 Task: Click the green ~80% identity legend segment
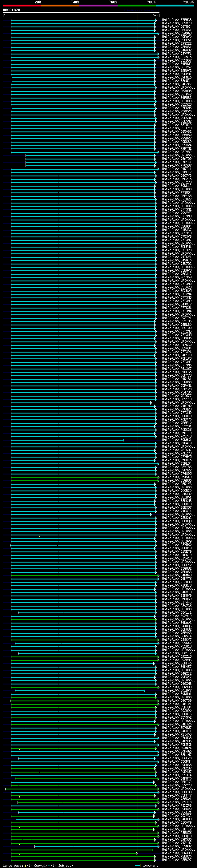tap(137, 6)
